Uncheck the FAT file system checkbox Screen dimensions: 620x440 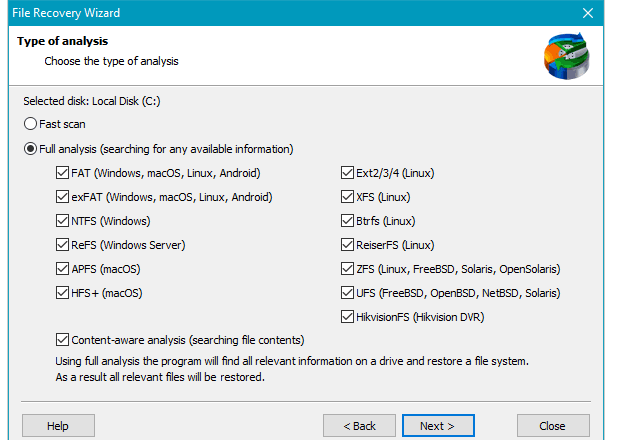[x=62, y=173]
